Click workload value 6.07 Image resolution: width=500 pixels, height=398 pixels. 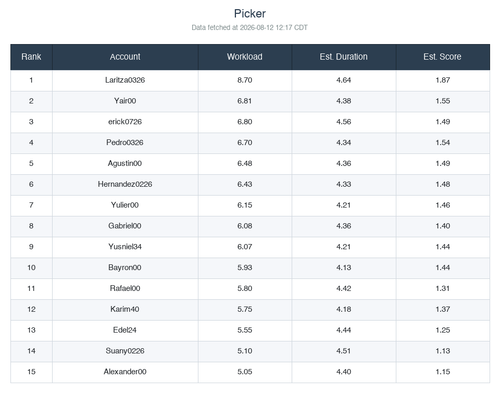click(x=245, y=247)
